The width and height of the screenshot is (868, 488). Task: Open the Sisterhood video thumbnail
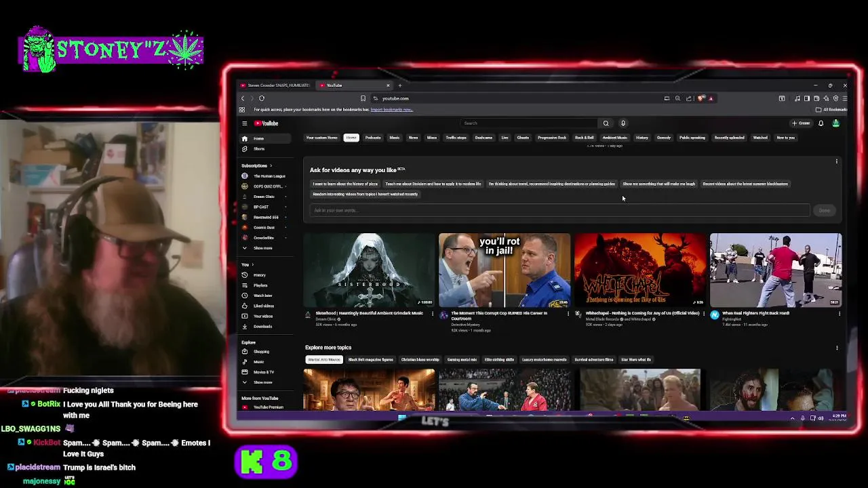point(369,270)
